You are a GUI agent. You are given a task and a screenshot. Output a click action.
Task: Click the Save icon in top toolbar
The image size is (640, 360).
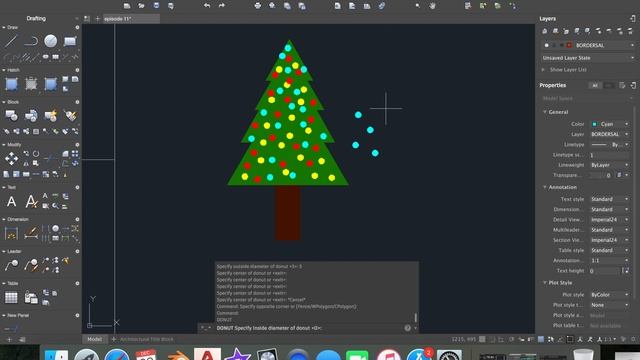coord(156,6)
